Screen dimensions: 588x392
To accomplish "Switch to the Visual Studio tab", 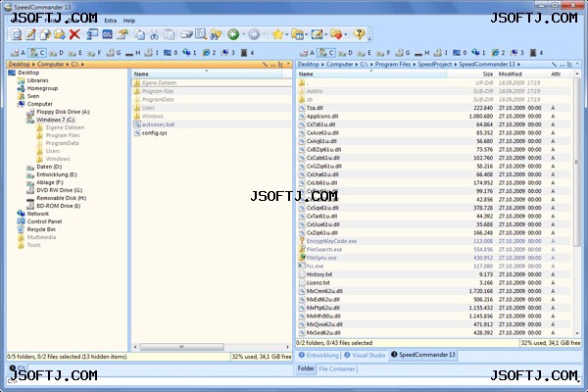I will pyautogui.click(x=365, y=355).
